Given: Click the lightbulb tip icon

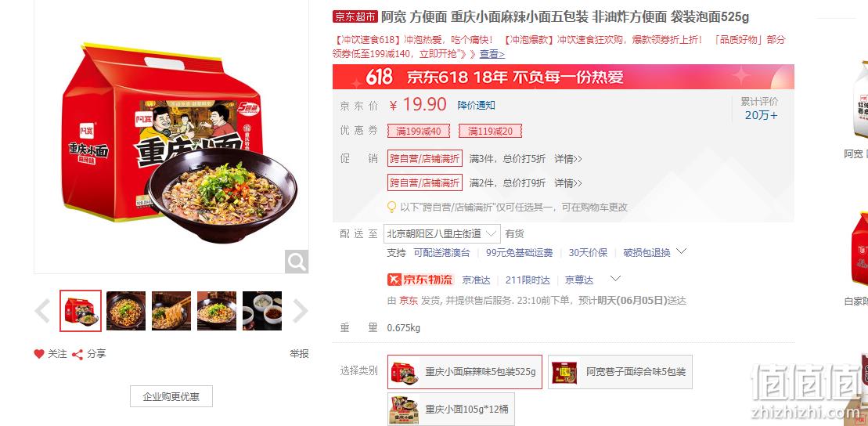Looking at the screenshot, I should (x=391, y=208).
